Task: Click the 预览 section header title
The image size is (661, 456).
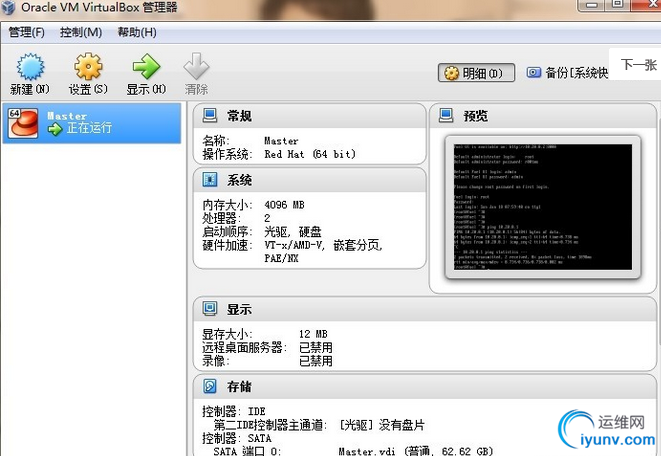Action: 476,115
